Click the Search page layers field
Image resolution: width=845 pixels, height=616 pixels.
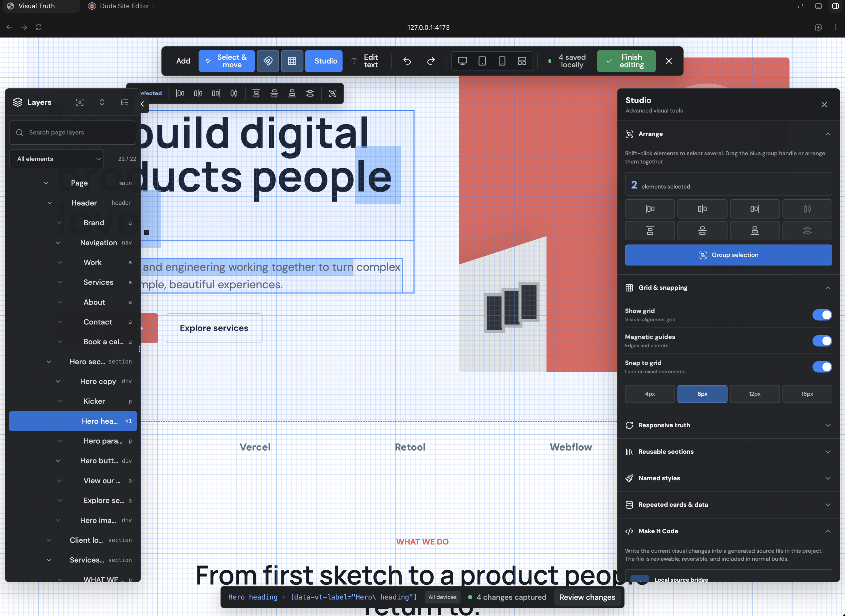[x=73, y=132]
